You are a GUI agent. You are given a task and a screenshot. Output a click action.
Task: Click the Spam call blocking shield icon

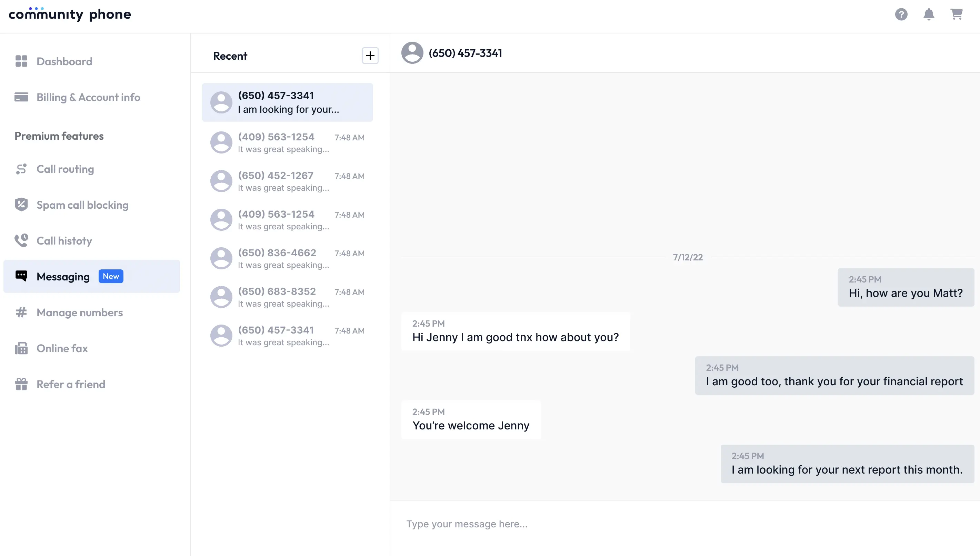21,205
